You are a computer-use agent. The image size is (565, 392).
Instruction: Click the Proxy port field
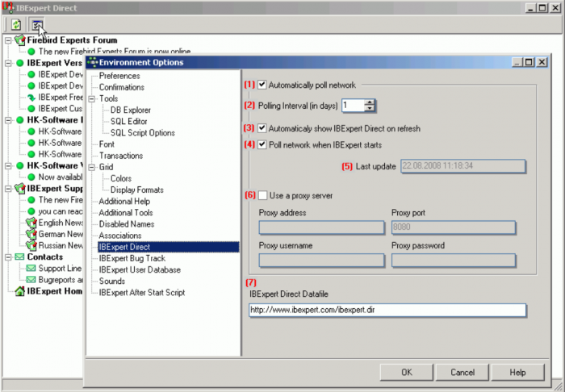click(454, 227)
